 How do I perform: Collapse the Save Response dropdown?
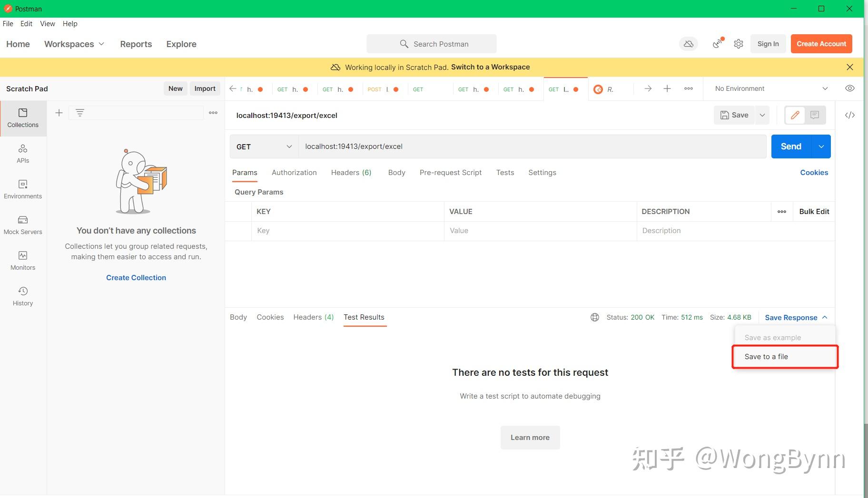point(796,317)
